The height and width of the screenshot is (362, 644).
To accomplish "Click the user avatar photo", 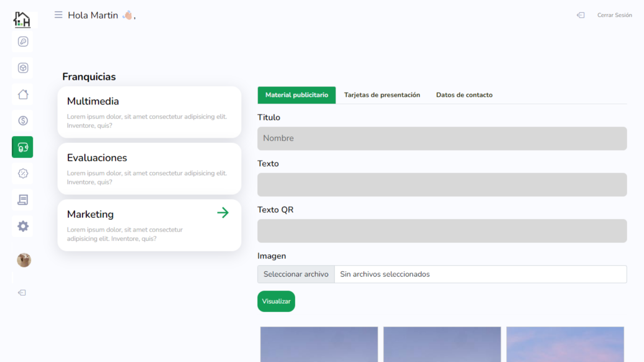I will pyautogui.click(x=24, y=260).
